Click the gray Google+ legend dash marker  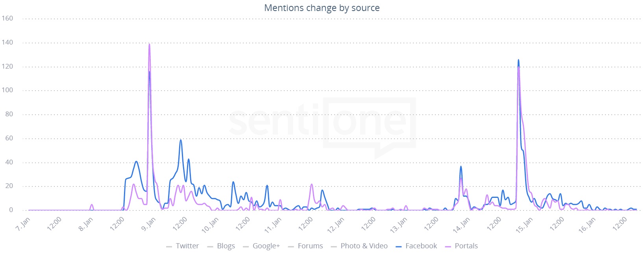[246, 247]
